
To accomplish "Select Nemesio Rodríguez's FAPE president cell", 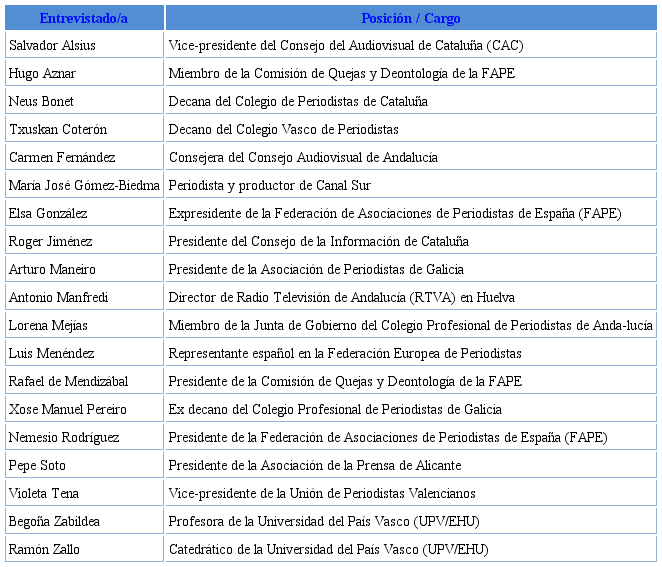I will (387, 438).
